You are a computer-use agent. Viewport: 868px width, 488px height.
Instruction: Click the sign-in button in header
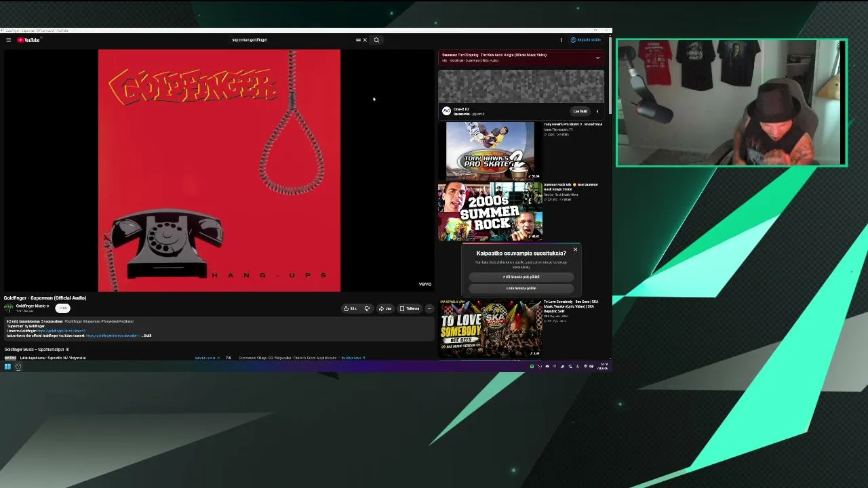tap(586, 40)
